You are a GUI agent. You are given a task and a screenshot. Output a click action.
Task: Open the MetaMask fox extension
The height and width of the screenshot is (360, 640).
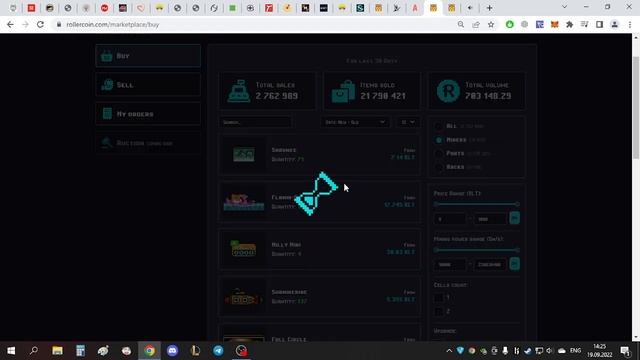[x=554, y=24]
